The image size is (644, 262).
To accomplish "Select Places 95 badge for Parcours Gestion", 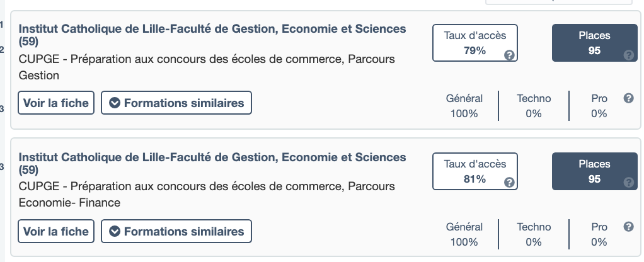I will pyautogui.click(x=594, y=43).
